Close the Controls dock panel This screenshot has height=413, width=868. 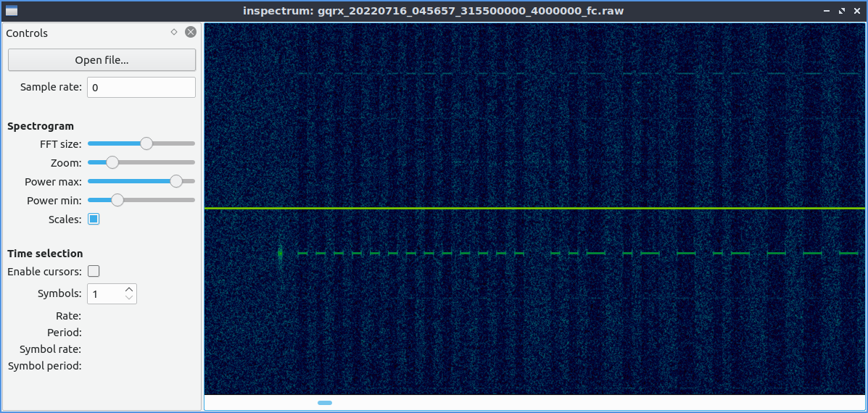[191, 32]
